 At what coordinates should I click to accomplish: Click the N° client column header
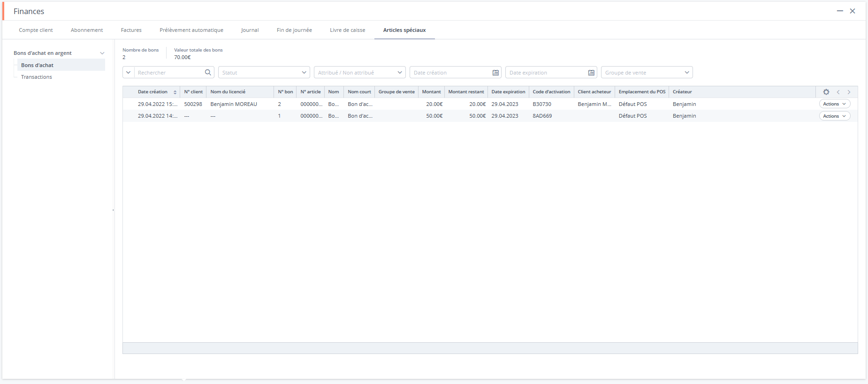coord(193,92)
